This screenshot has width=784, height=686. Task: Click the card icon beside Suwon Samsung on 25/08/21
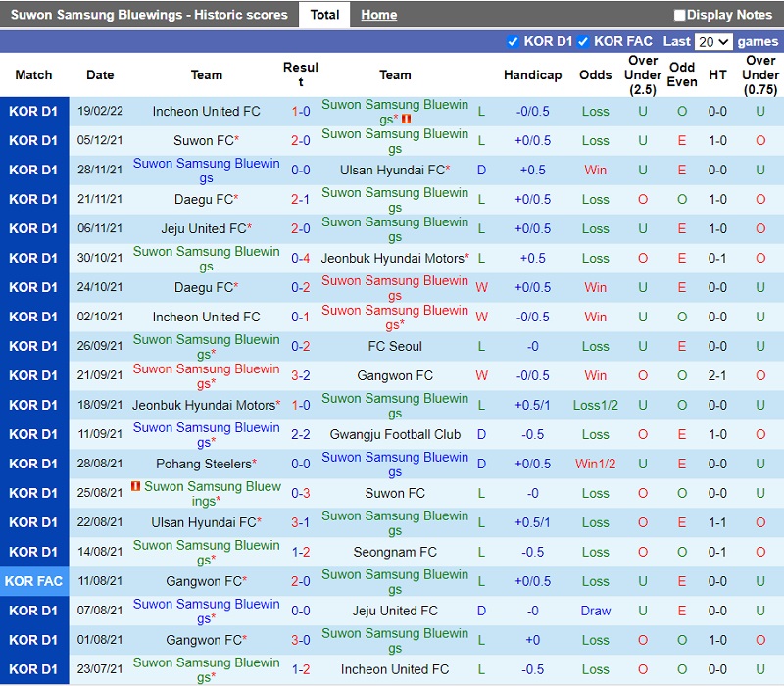point(135,487)
